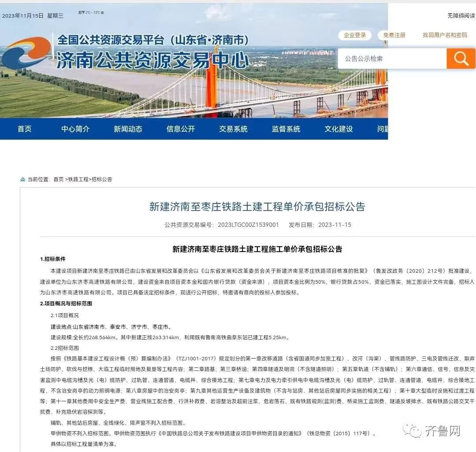Click the date 2023年11月15日 星期三
This screenshot has width=476, height=452.
point(33,16)
